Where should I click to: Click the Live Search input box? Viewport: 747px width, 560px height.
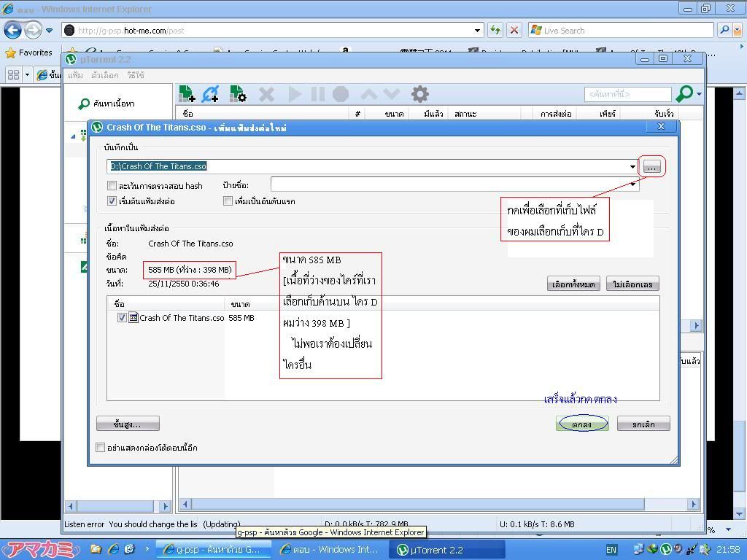(622, 31)
